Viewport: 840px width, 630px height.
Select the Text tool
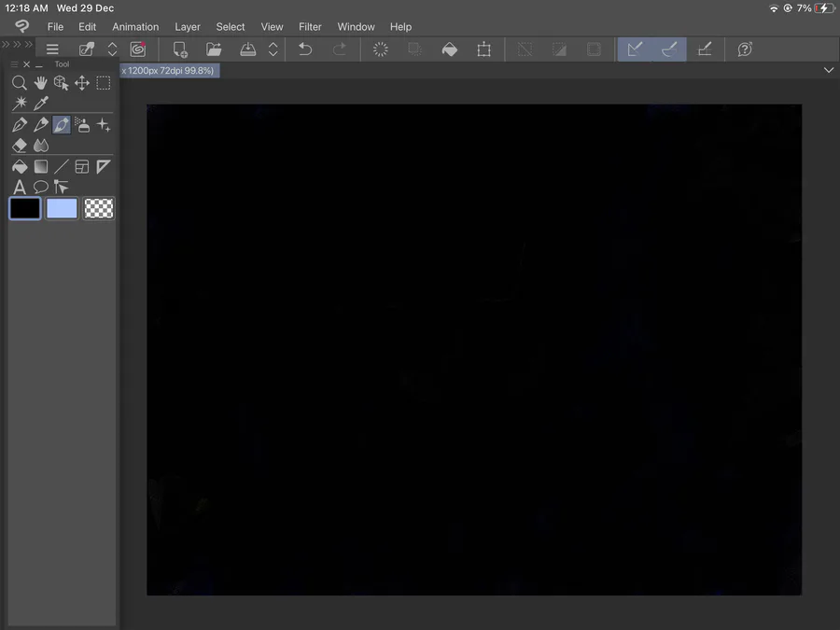[x=20, y=187]
